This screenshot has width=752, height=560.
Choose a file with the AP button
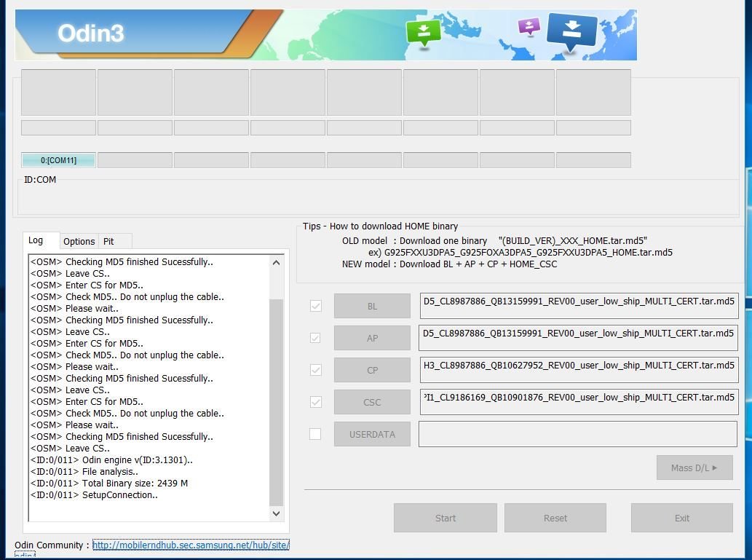(x=372, y=338)
